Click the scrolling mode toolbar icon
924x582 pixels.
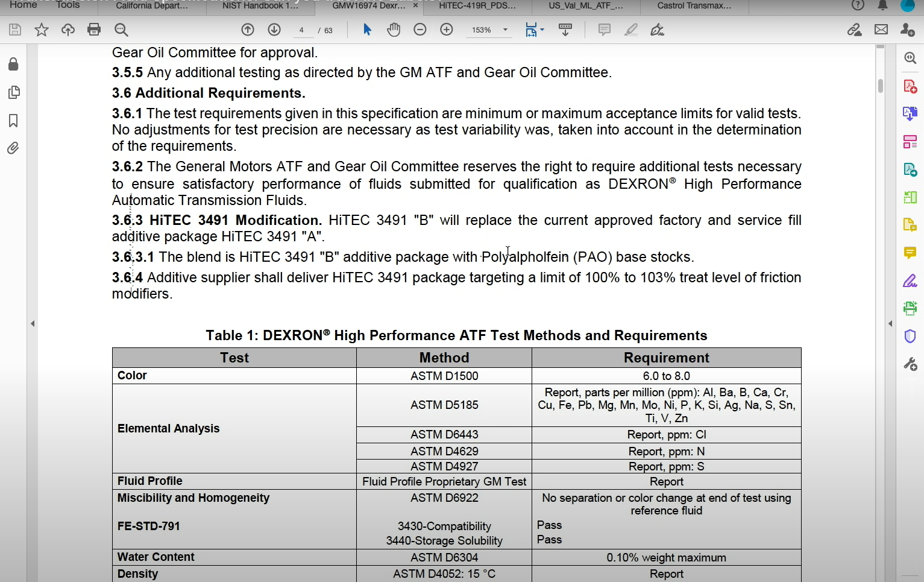pyautogui.click(x=565, y=30)
